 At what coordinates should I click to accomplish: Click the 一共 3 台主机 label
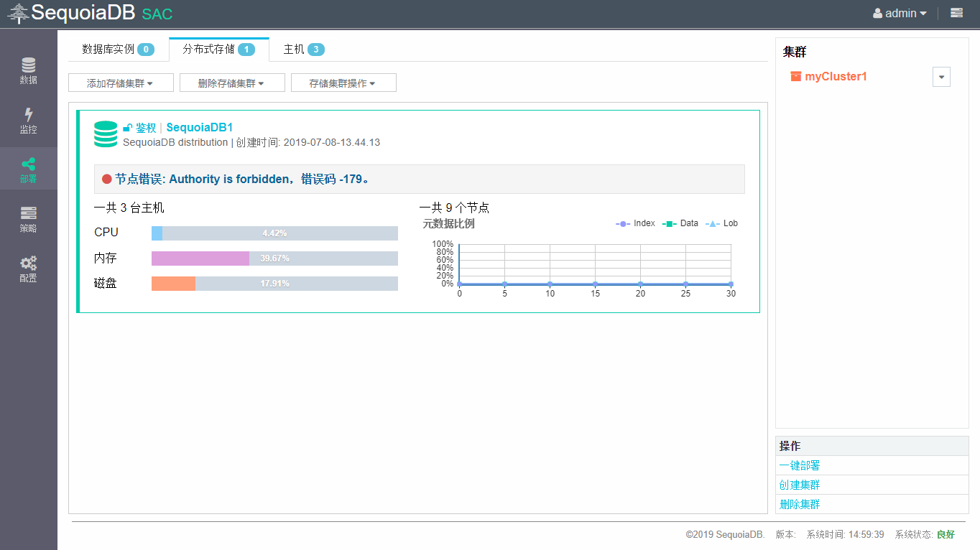tap(129, 208)
